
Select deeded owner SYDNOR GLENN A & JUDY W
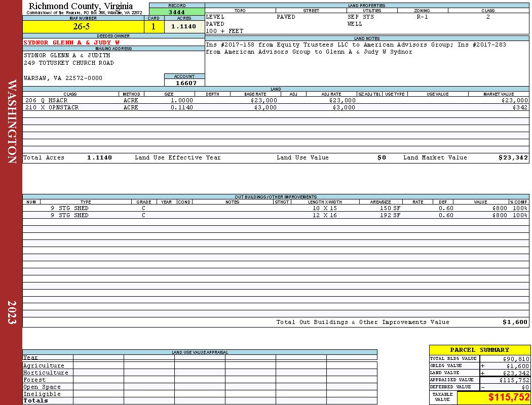[x=71, y=43]
